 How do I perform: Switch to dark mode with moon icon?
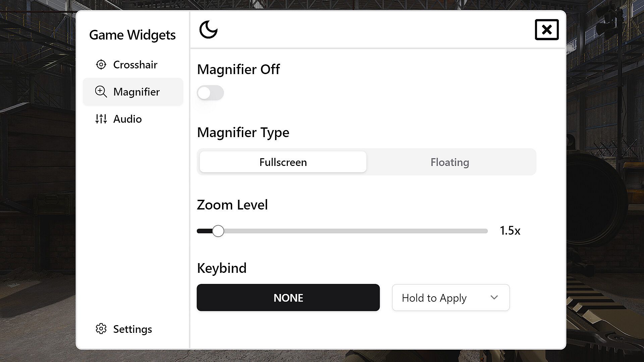pos(208,29)
